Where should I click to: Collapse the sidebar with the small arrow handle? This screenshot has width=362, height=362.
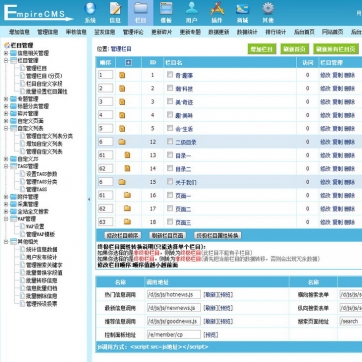point(89,199)
